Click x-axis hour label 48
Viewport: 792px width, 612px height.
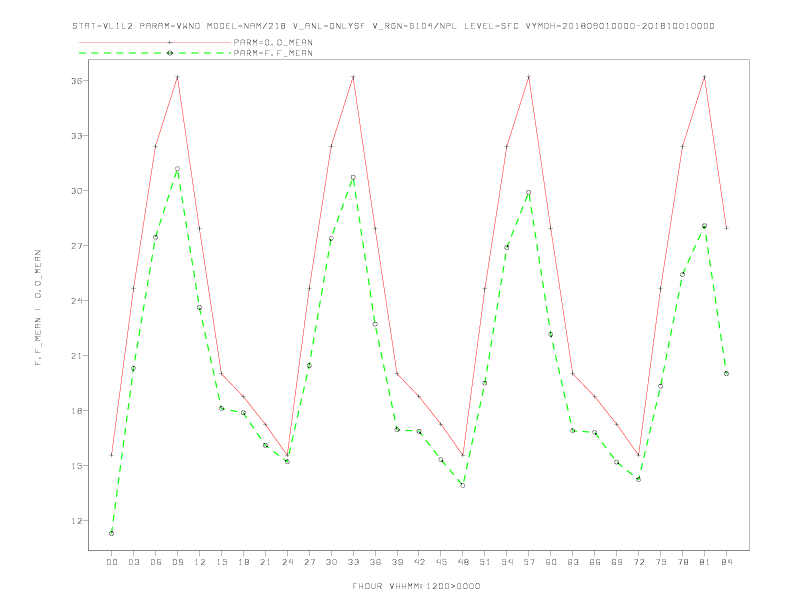[463, 562]
